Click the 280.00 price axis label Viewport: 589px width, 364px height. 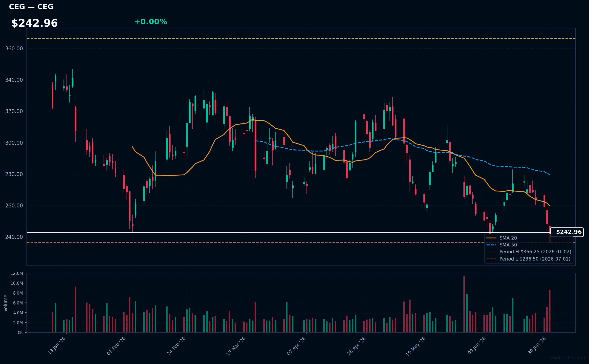coord(14,174)
